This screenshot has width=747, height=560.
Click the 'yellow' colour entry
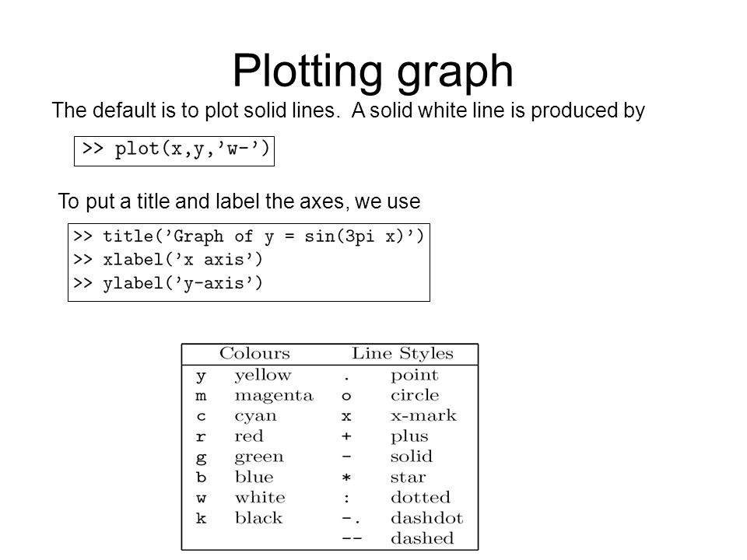pyautogui.click(x=262, y=376)
